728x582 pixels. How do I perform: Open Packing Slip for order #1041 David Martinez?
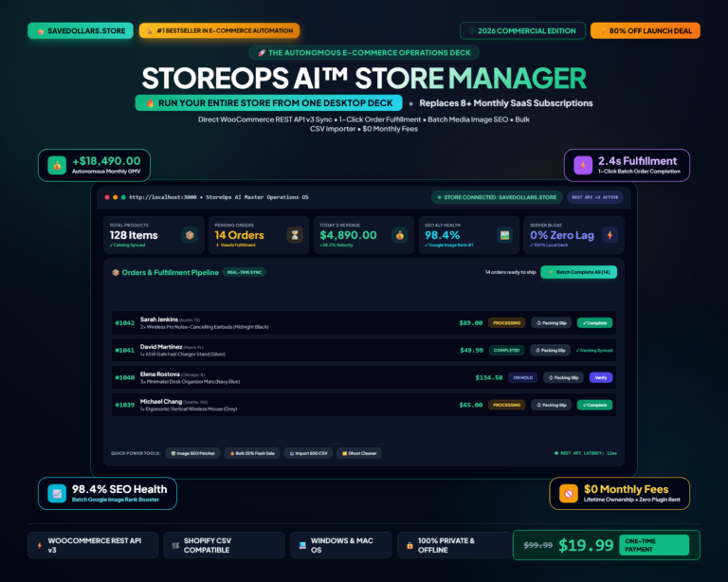(550, 351)
